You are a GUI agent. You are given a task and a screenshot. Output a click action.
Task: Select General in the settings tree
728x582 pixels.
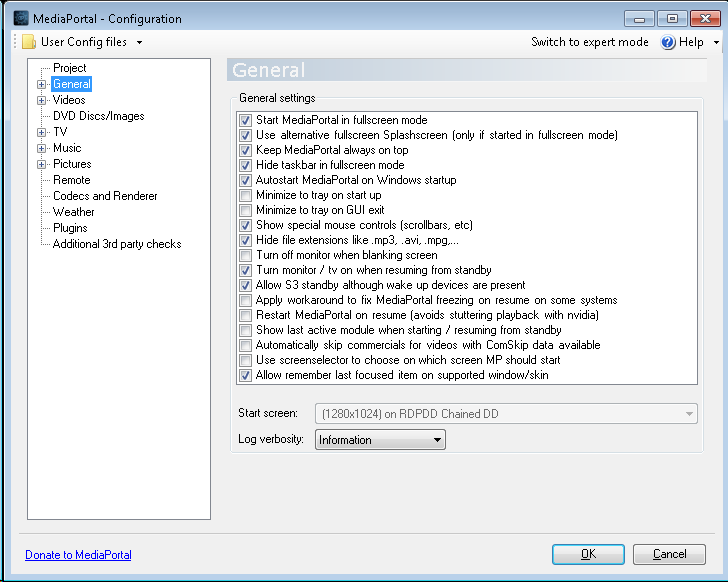[72, 84]
